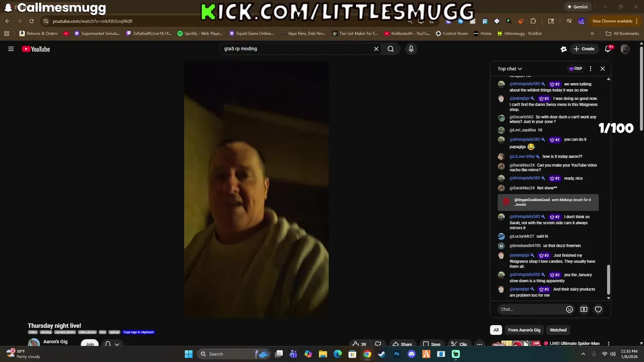
Task: Open Aaron's Gig channel name
Action: point(55,342)
